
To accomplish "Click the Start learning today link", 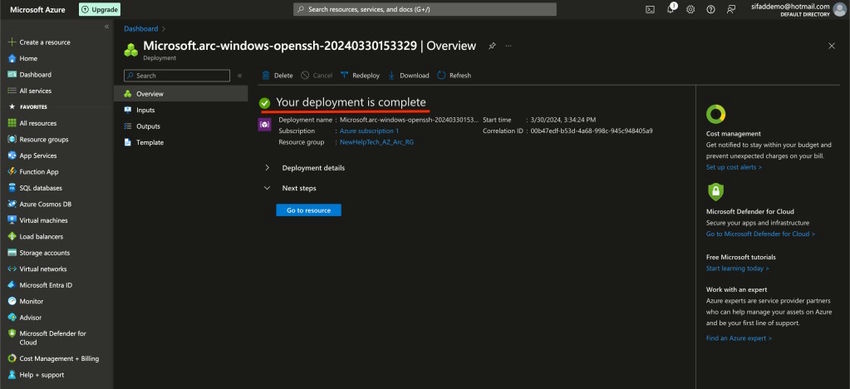I will tap(737, 268).
